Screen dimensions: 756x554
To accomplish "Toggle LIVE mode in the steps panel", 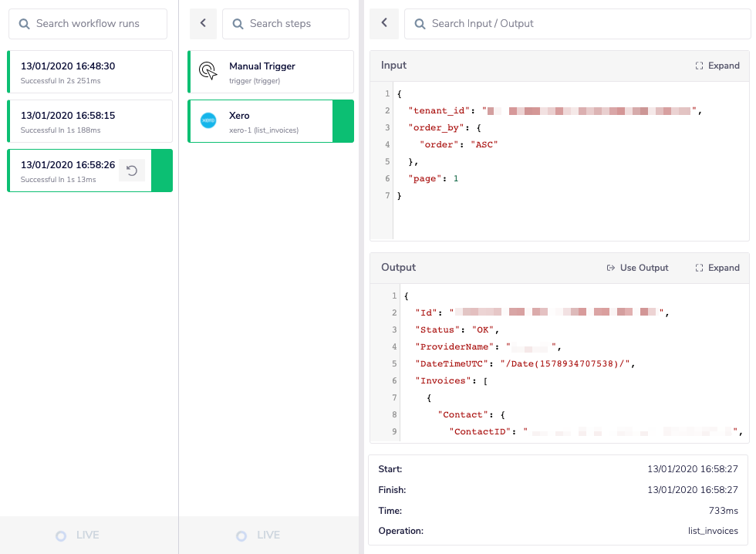I will tap(259, 535).
